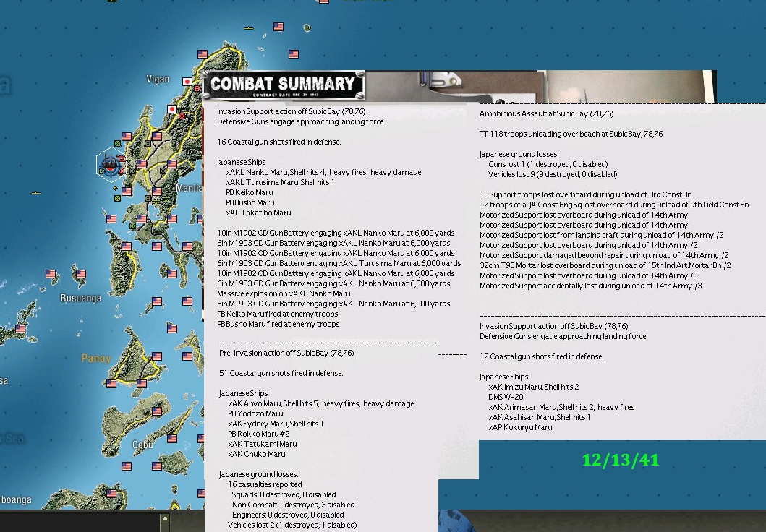
Task: Click the Cebu city label
Action: coord(142,445)
